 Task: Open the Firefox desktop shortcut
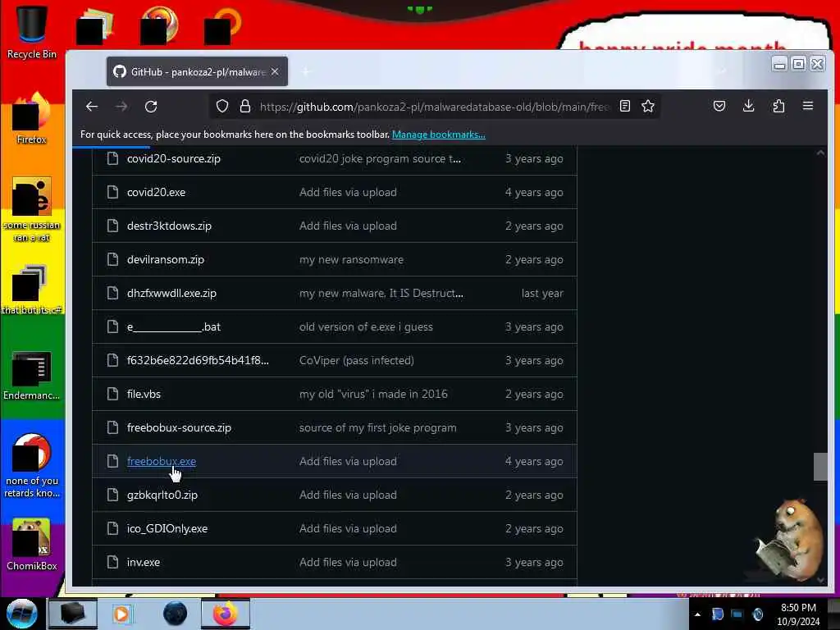coord(32,118)
